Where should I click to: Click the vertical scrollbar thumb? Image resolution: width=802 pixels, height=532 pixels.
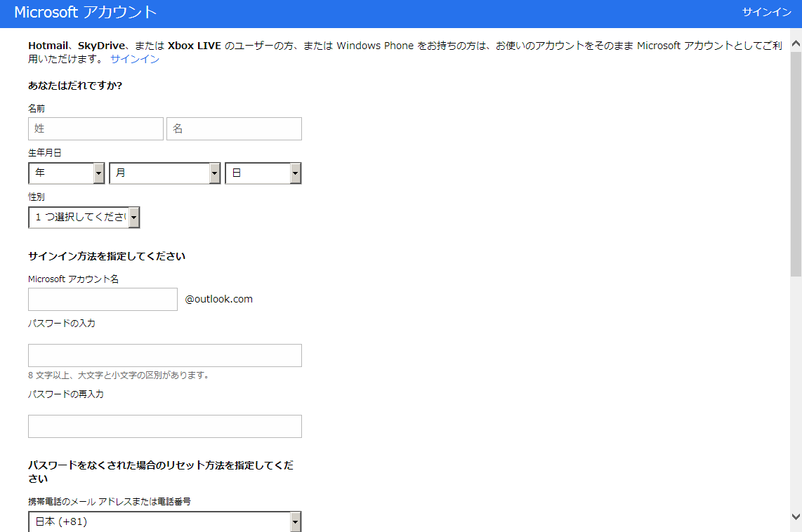[796, 164]
